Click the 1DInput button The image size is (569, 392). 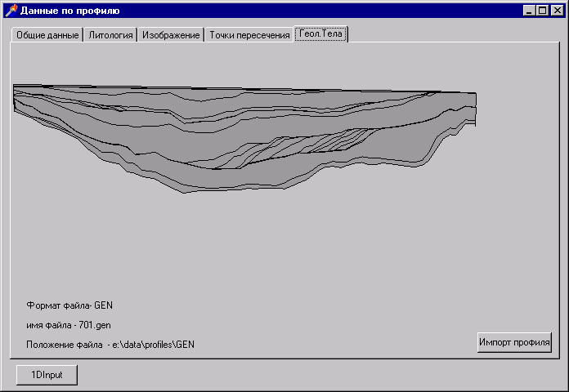(x=47, y=374)
